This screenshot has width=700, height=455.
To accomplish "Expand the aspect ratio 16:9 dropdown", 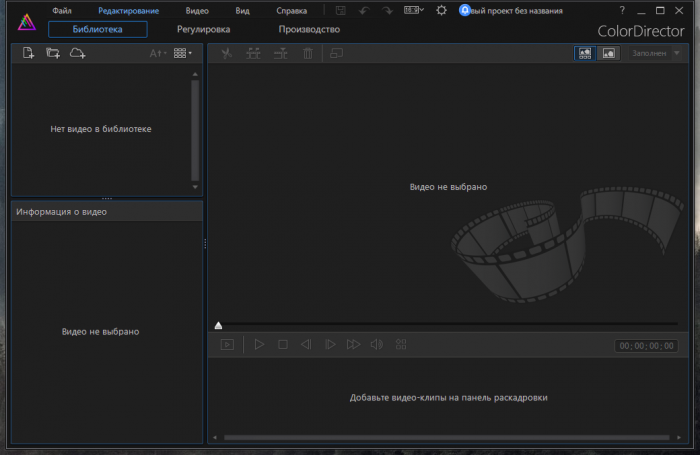I will pyautogui.click(x=413, y=10).
